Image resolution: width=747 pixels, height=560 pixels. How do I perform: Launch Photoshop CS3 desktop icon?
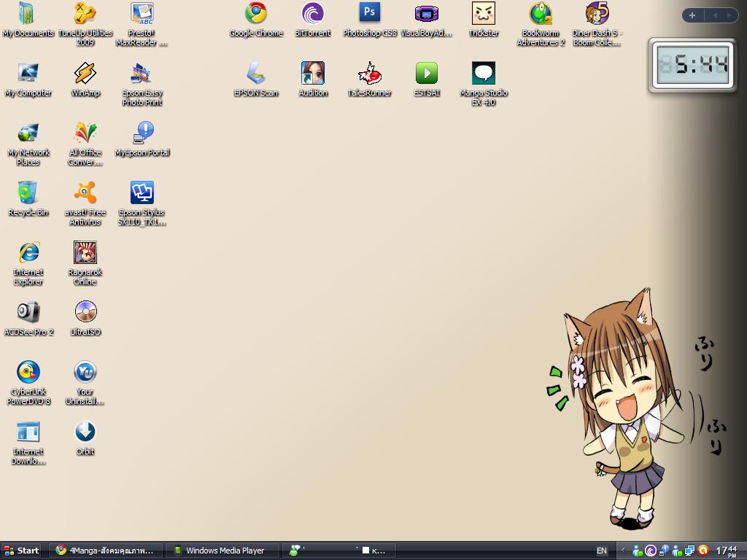[x=370, y=20]
